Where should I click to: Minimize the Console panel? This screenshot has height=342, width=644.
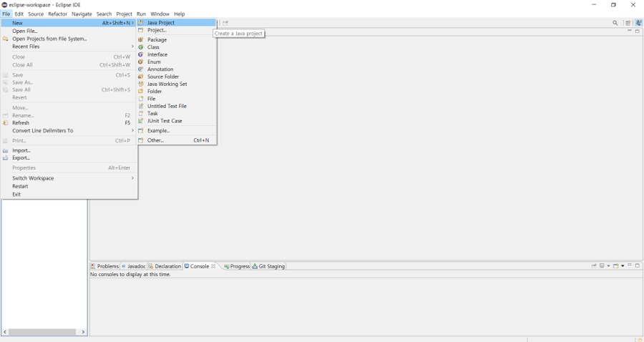[629, 265]
